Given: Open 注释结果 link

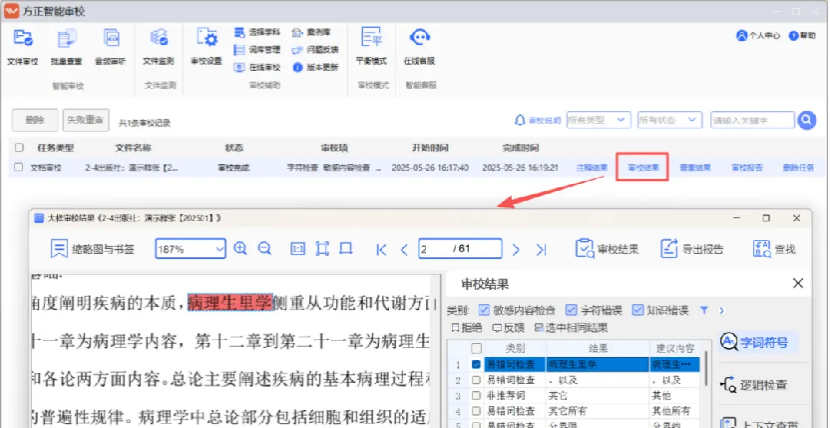Looking at the screenshot, I should click(x=591, y=168).
